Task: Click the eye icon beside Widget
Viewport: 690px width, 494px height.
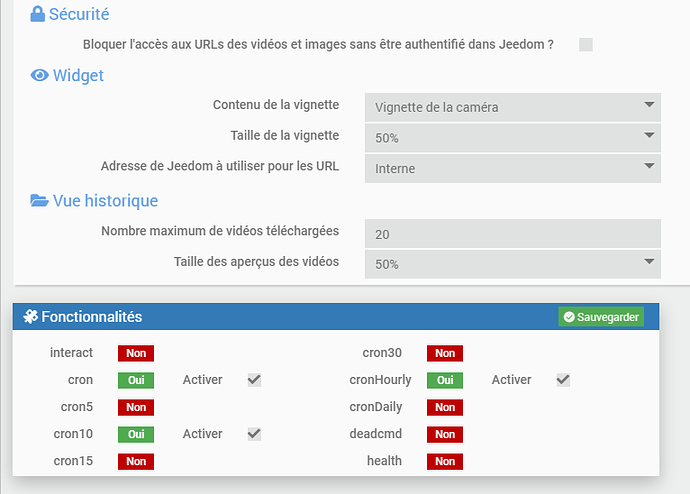Action: tap(40, 76)
